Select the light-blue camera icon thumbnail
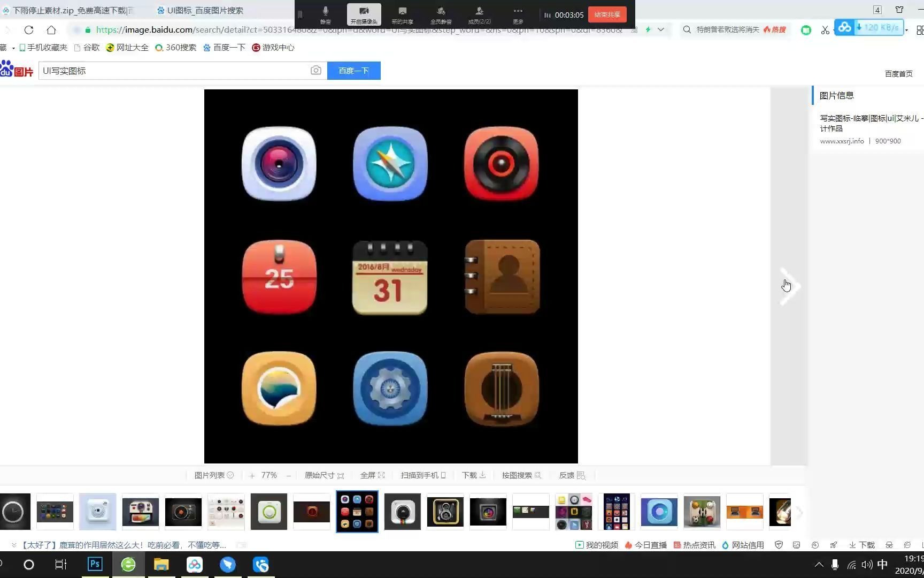The width and height of the screenshot is (924, 578). (98, 512)
